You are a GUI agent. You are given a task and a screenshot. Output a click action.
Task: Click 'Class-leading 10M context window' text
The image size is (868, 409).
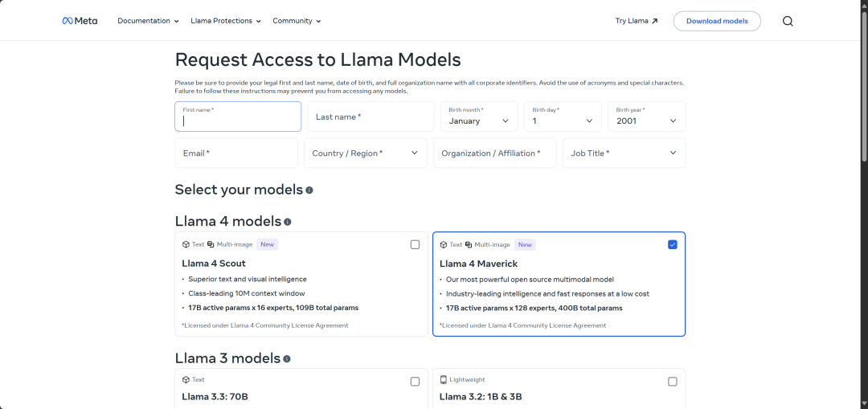point(247,293)
